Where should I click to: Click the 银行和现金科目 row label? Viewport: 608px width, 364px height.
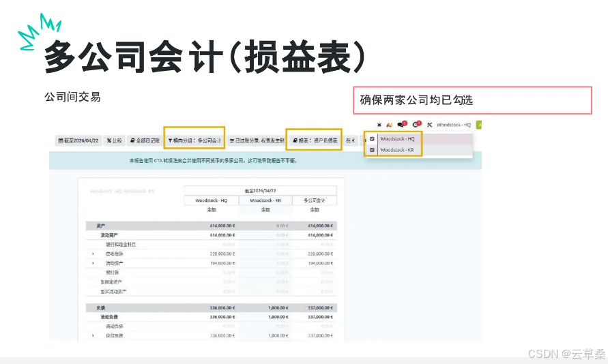point(121,245)
